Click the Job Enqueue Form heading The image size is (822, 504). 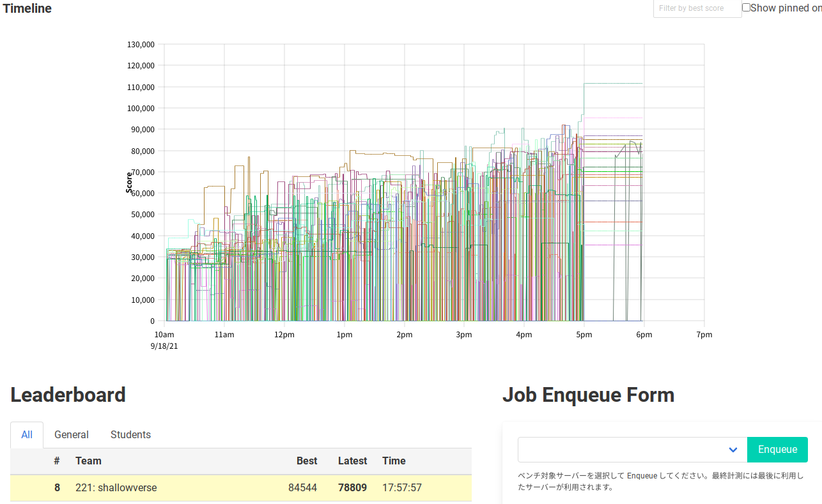[x=588, y=395]
